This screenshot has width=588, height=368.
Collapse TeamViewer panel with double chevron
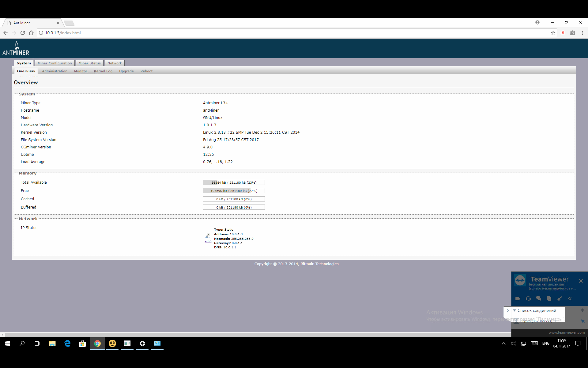click(x=570, y=299)
